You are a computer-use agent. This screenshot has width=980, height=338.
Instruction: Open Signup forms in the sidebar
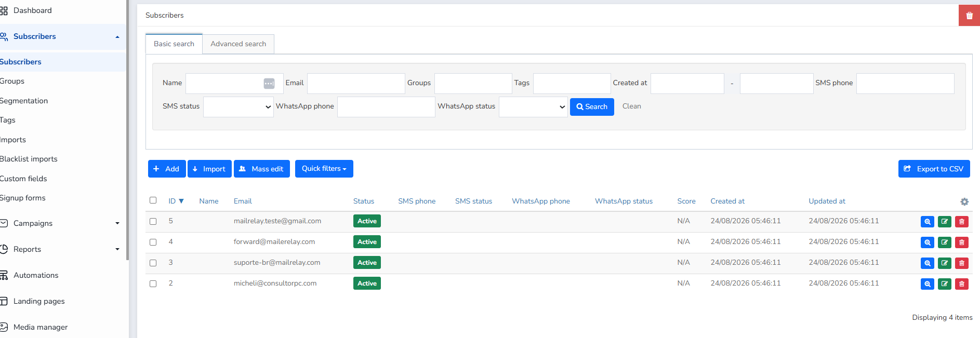coord(23,198)
